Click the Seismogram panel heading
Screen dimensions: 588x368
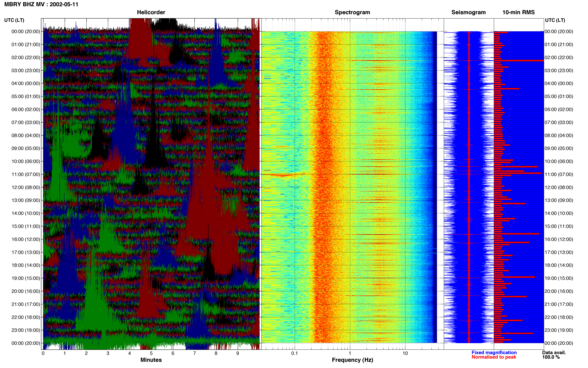click(x=468, y=12)
